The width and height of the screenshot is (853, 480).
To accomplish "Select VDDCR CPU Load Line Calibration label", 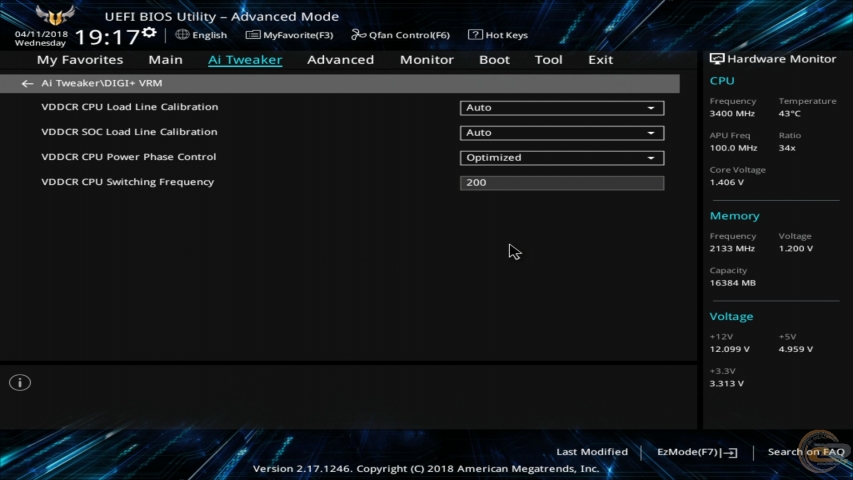I will (x=130, y=107).
